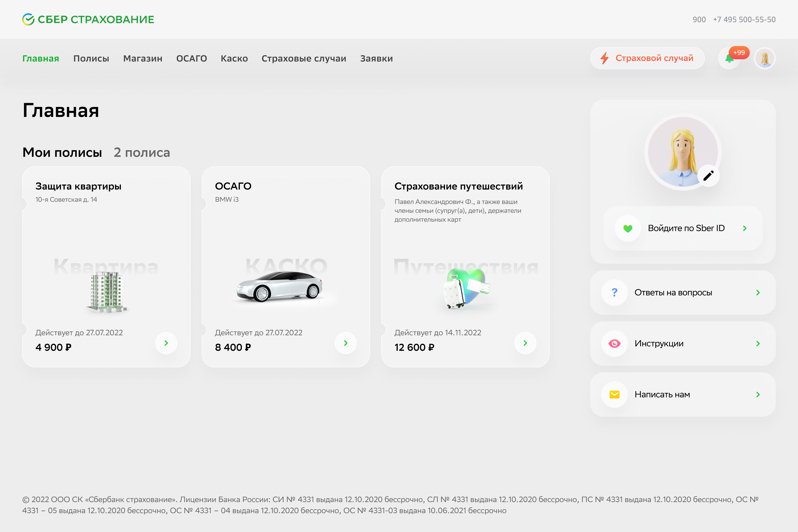Call the +7 495 500-55-50 number link
This screenshot has width=798, height=532.
[744, 20]
